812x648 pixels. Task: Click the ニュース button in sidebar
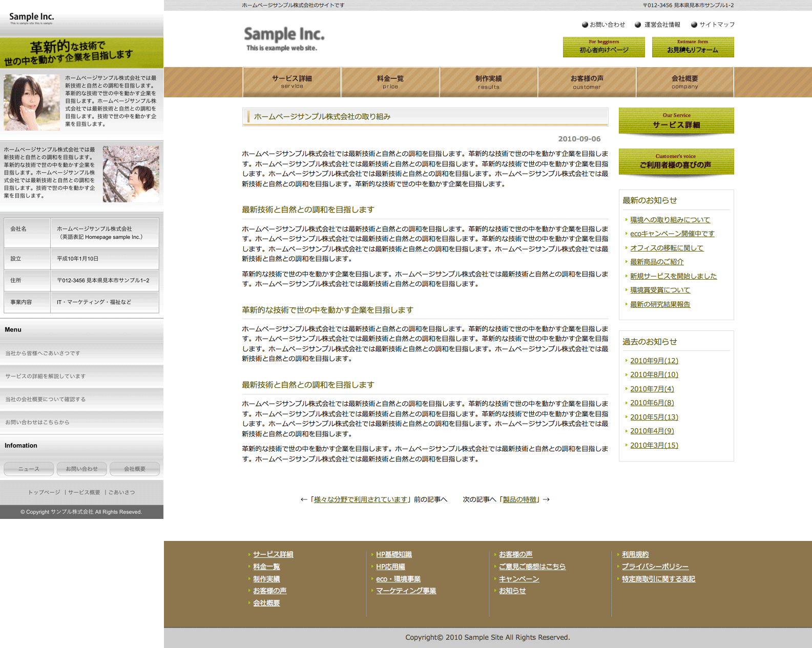pos(29,469)
